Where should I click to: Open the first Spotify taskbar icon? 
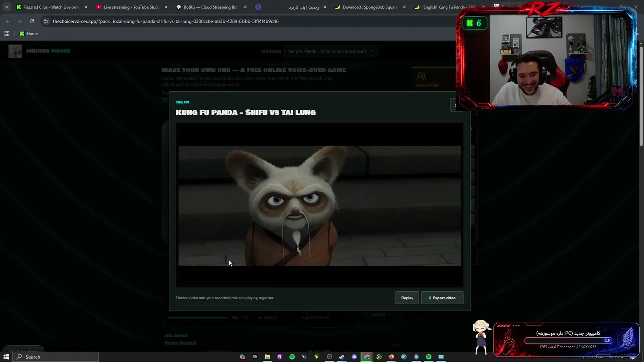pyautogui.click(x=292, y=357)
